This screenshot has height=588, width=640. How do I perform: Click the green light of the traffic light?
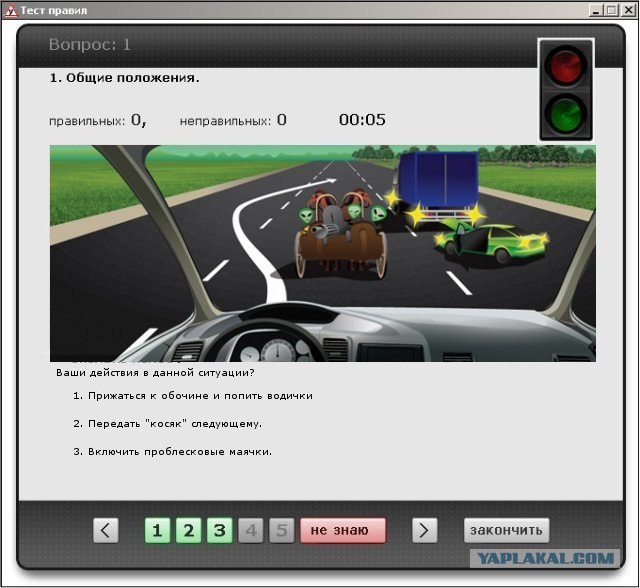click(566, 114)
